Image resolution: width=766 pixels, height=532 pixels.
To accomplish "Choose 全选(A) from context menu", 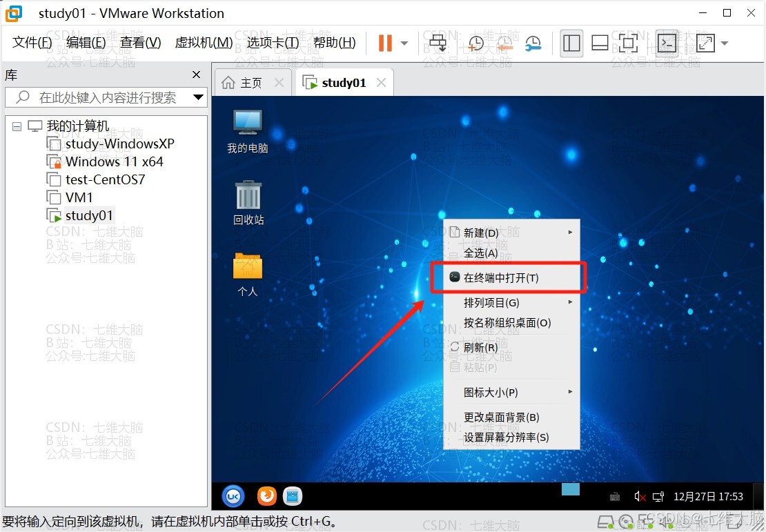I will (511, 253).
